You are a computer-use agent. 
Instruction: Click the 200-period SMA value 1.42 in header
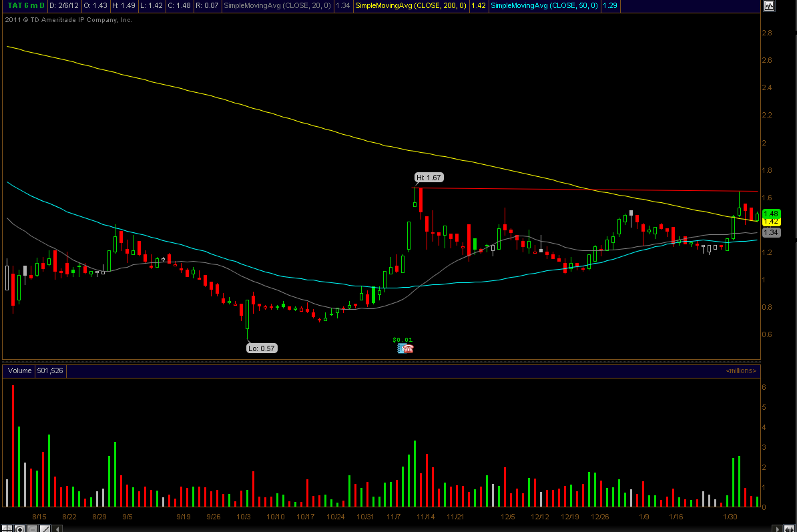pos(479,5)
